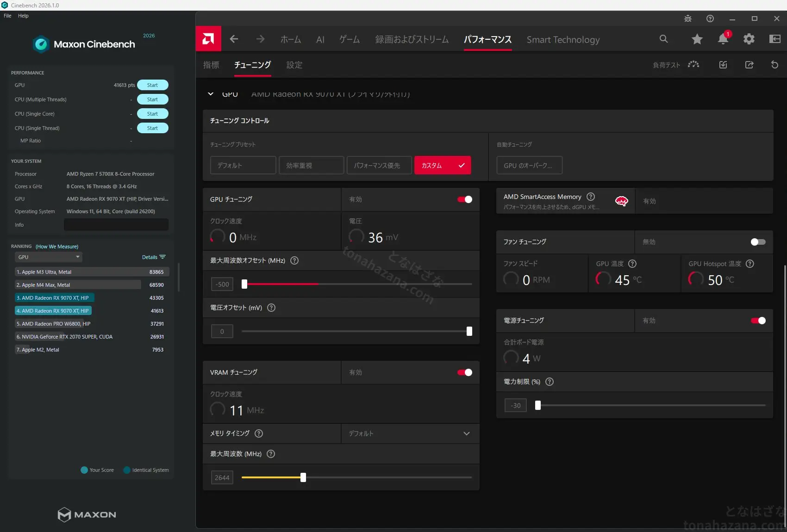
Task: Open the How We Measure link
Action: [57, 247]
